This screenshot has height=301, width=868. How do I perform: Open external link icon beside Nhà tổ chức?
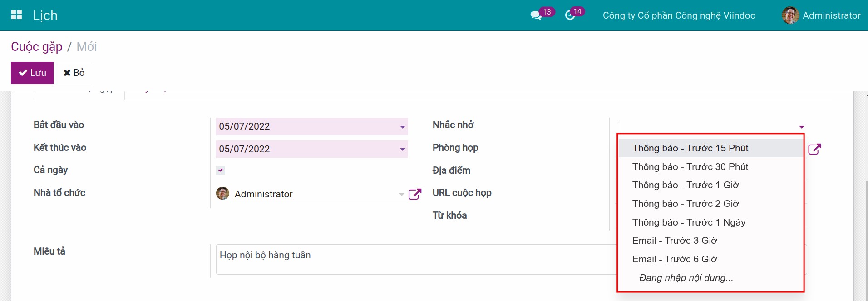[415, 194]
